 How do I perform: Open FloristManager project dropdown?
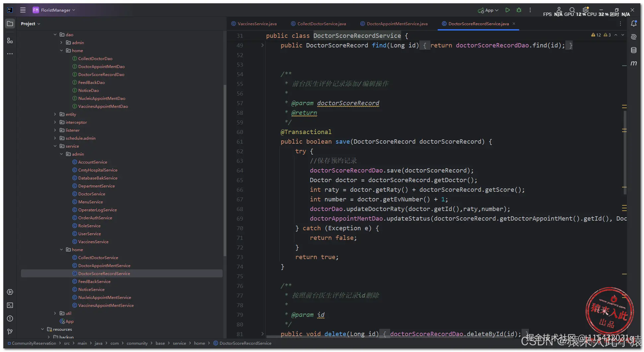coord(54,10)
